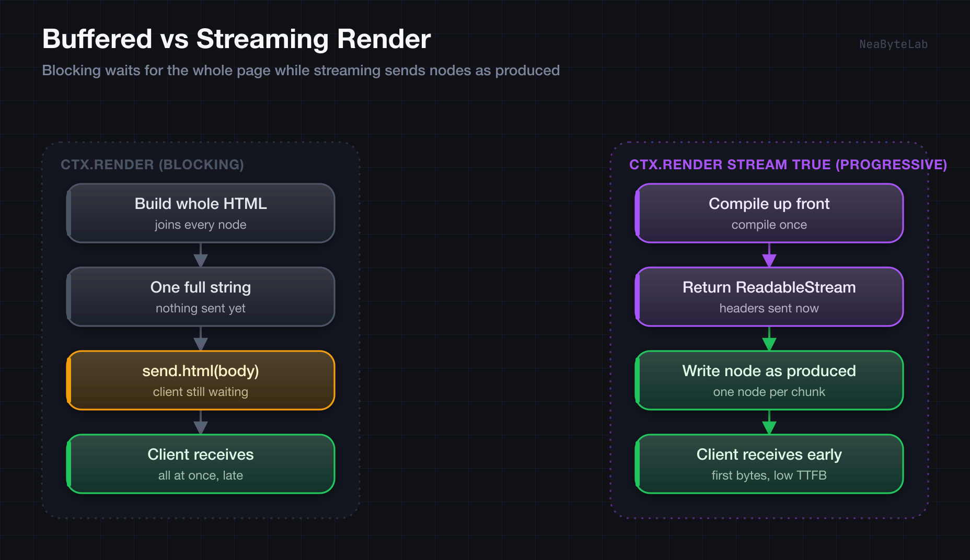
Task: Click the 'Buffered vs Streaming Render' title
Action: pos(236,39)
